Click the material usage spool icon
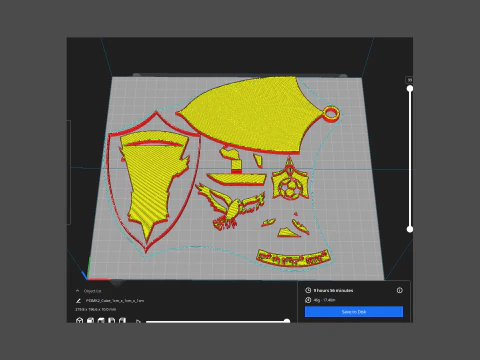The image size is (480, 360). [x=308, y=300]
